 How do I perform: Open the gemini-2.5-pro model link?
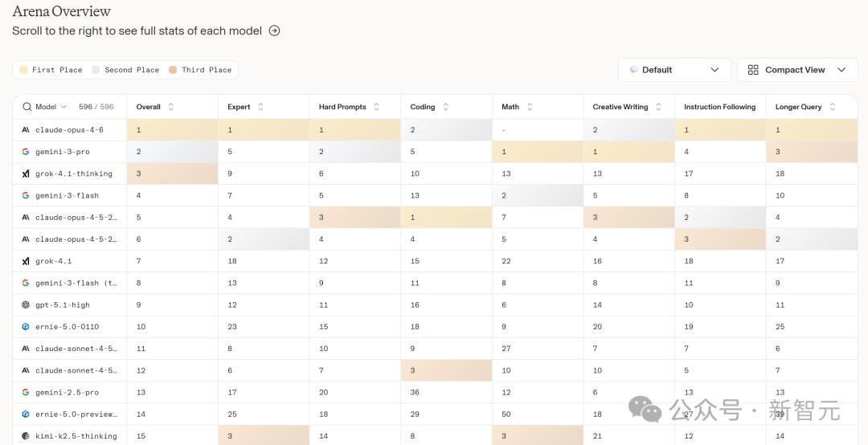coord(67,393)
